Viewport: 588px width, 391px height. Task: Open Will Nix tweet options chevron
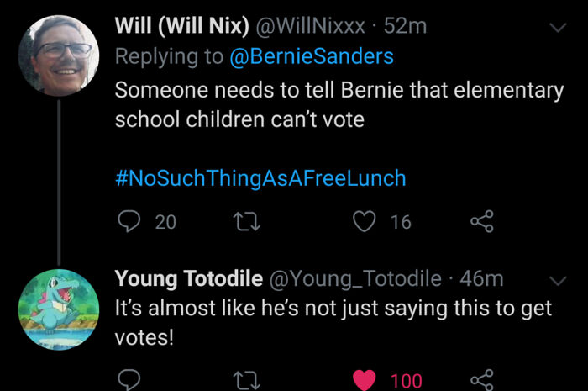point(557,28)
